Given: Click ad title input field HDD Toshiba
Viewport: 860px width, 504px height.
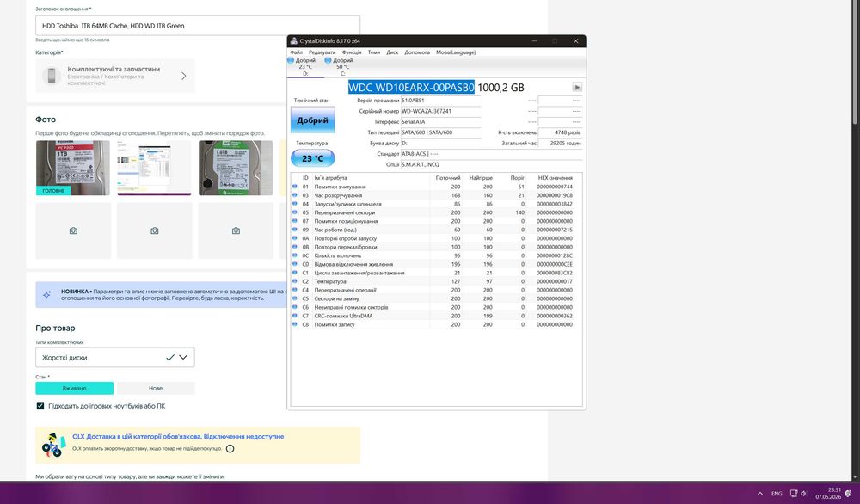Looking at the screenshot, I should pyautogui.click(x=198, y=26).
